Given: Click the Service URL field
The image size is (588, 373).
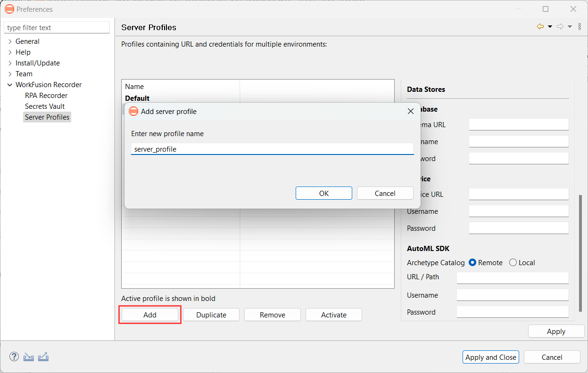Looking at the screenshot, I should pyautogui.click(x=519, y=194).
